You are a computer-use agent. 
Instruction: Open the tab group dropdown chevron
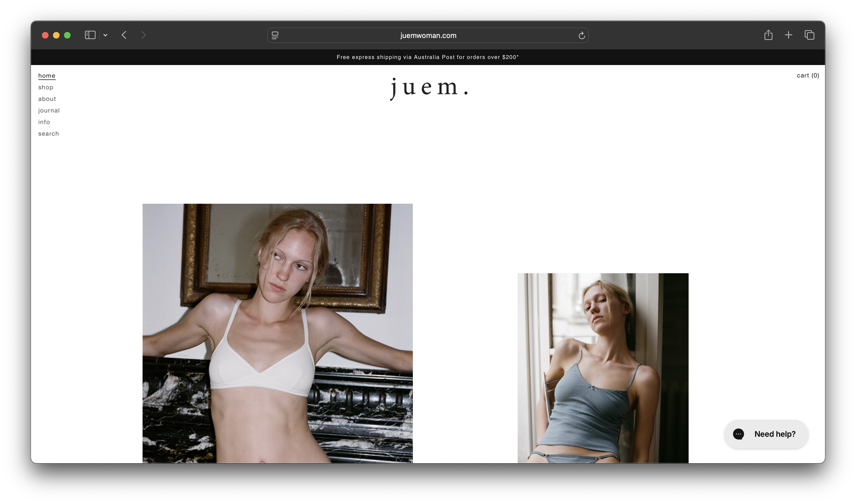[105, 35]
